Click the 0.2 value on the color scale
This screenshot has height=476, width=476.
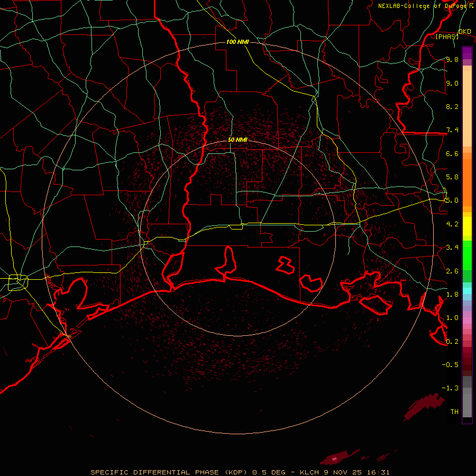pos(452,342)
